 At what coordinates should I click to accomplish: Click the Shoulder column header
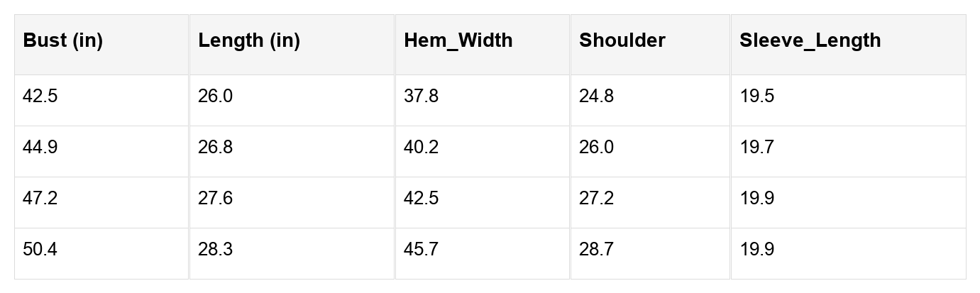pos(622,41)
